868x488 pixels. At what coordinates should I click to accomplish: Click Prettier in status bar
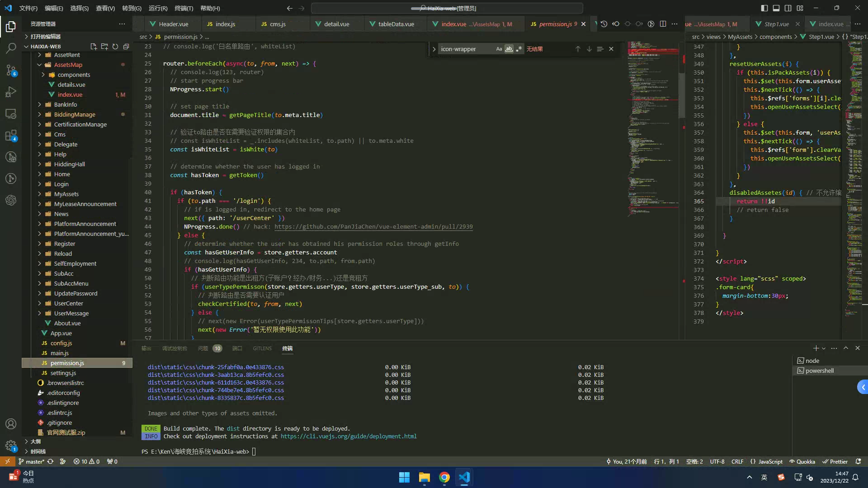(835, 461)
